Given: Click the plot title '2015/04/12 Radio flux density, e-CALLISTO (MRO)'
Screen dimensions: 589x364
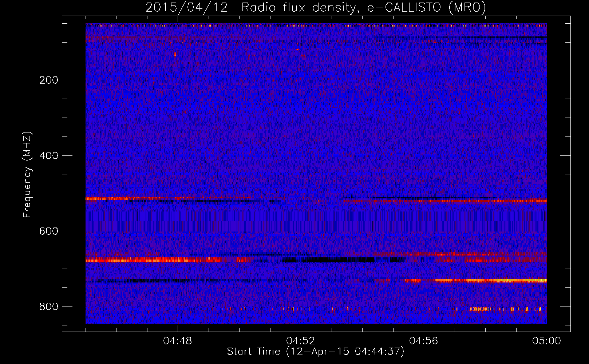Looking at the screenshot, I should click(316, 8).
